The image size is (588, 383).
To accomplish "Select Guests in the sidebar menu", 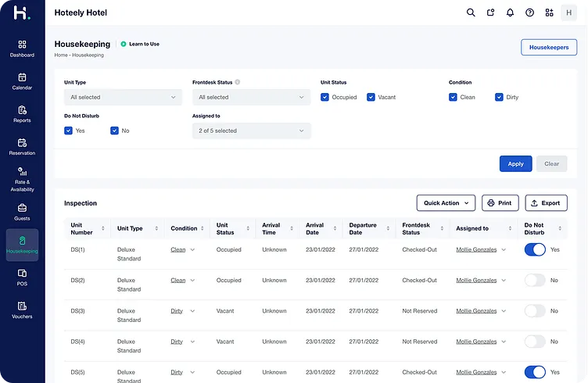I will coord(22,212).
